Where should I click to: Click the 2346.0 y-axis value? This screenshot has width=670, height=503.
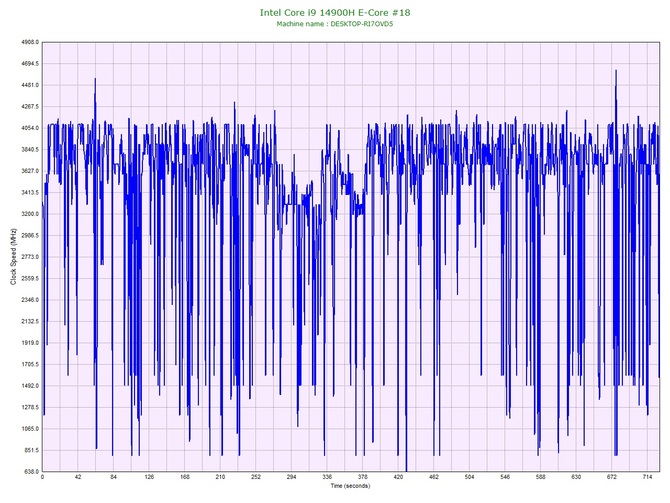[30, 300]
